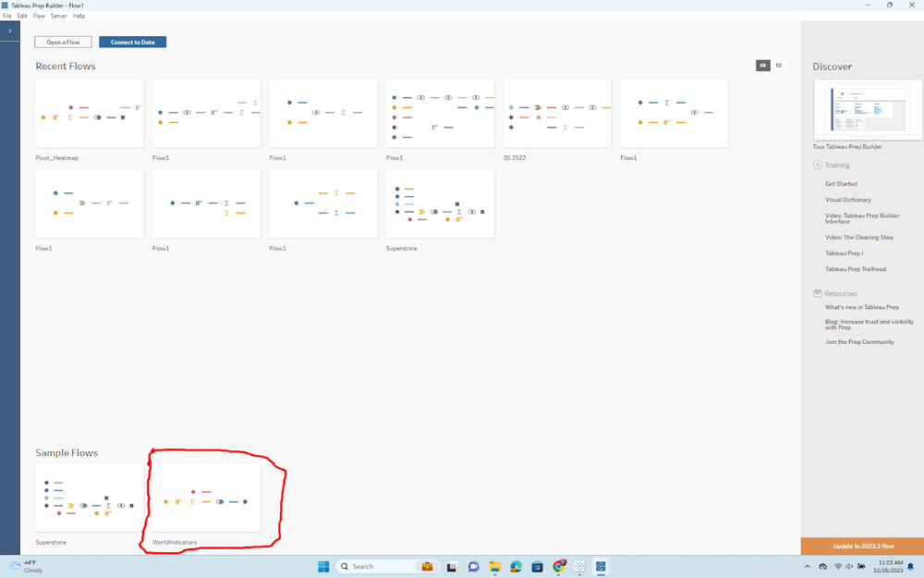Open What's new in Tableau Prep link
Image resolution: width=924 pixels, height=578 pixels.
point(862,307)
